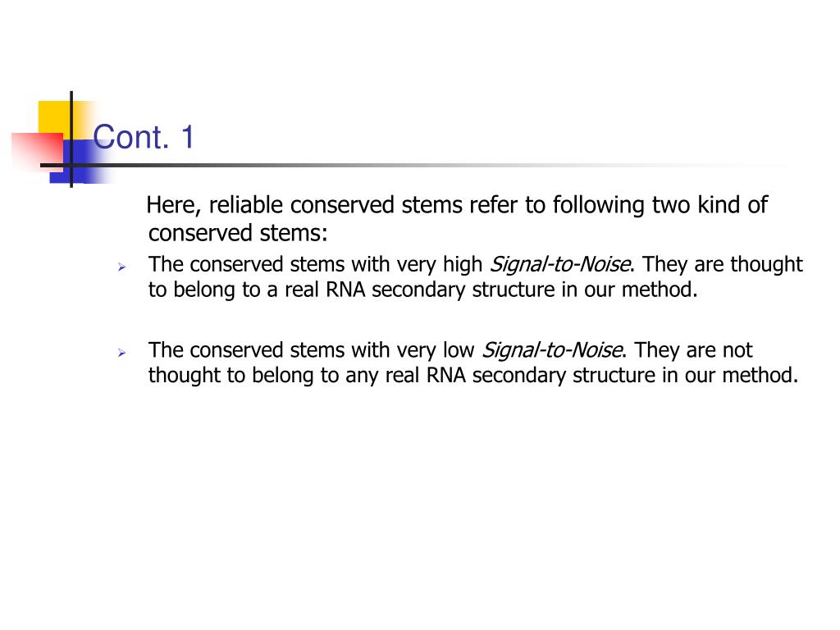Screen dimensions: 840x630
Task: Select the second arrow bullet marker
Action: [x=122, y=353]
